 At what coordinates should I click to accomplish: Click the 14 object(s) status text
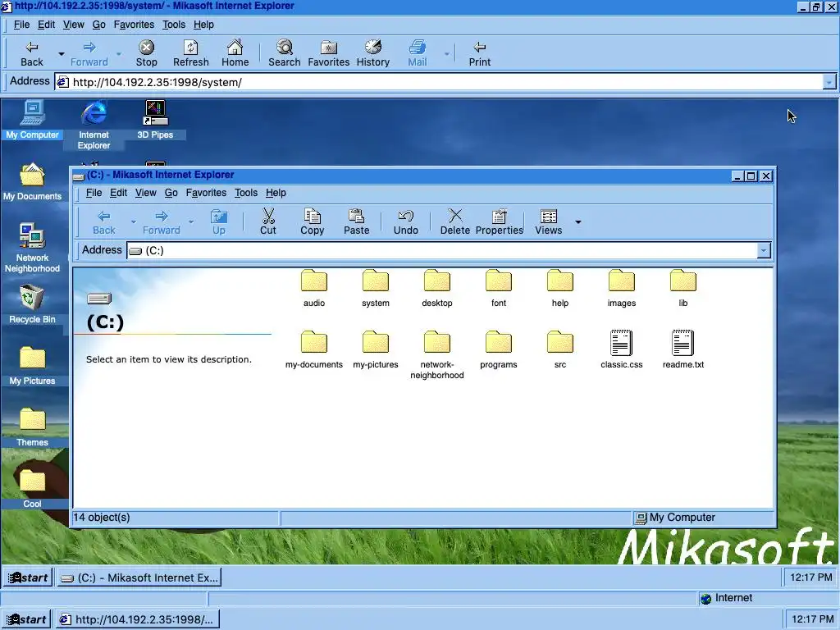101,518
